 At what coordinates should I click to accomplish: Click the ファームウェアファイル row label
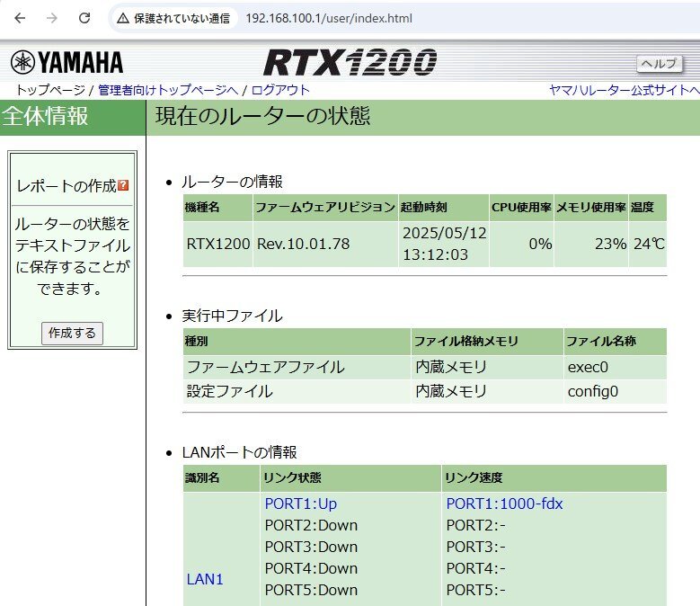(x=266, y=367)
